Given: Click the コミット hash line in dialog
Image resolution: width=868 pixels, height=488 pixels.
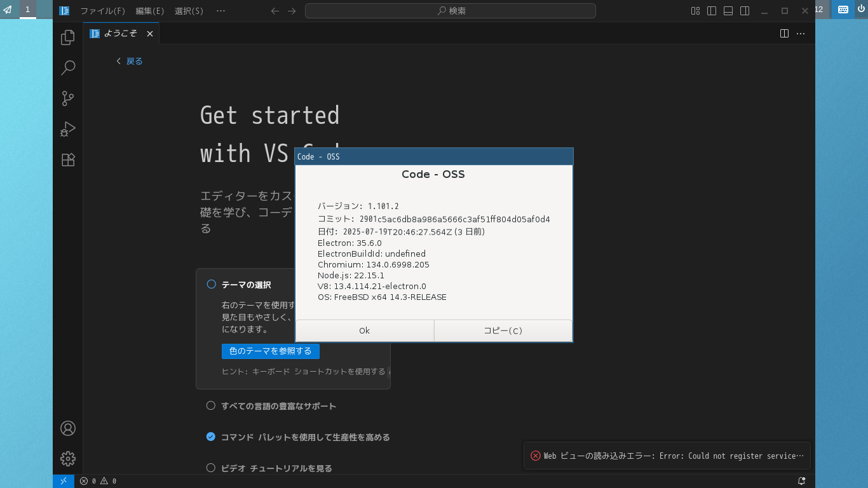Looking at the screenshot, I should tap(434, 219).
